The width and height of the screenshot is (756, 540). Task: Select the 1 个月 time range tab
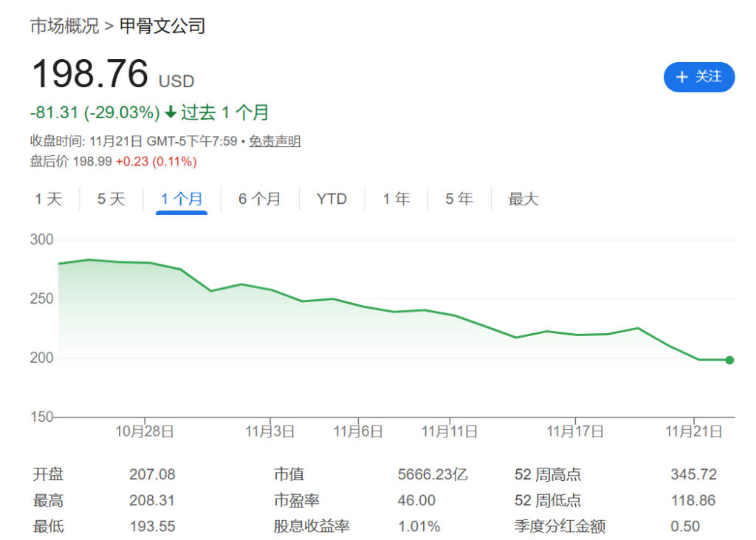coord(182,199)
